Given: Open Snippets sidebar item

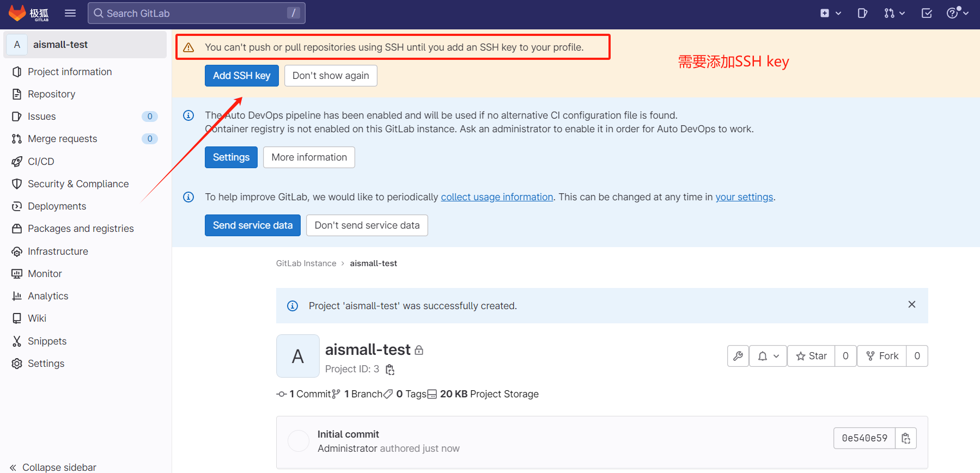Looking at the screenshot, I should pos(86,341).
